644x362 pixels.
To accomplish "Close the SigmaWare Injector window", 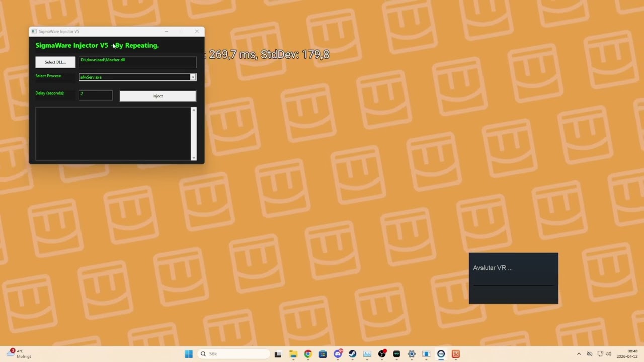I will click(197, 31).
